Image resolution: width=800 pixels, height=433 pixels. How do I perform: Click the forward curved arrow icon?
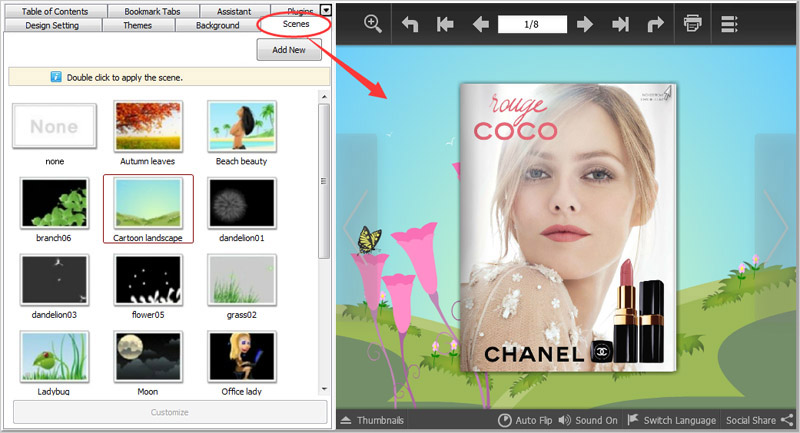(655, 24)
